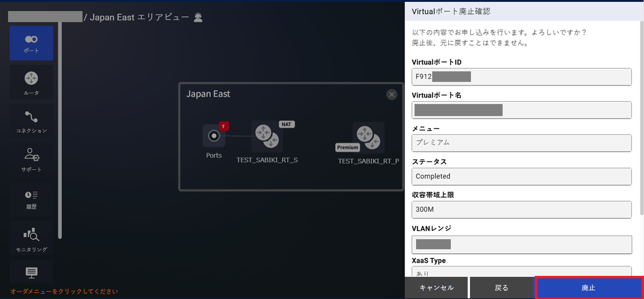Click the 廃止 confirmation button
Image resolution: width=644 pixels, height=299 pixels.
(x=588, y=287)
